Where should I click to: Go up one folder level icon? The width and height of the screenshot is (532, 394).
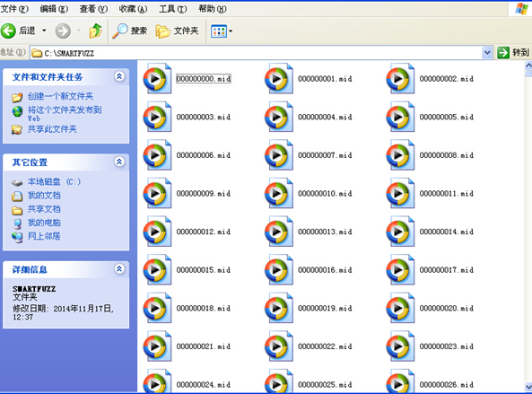95,31
